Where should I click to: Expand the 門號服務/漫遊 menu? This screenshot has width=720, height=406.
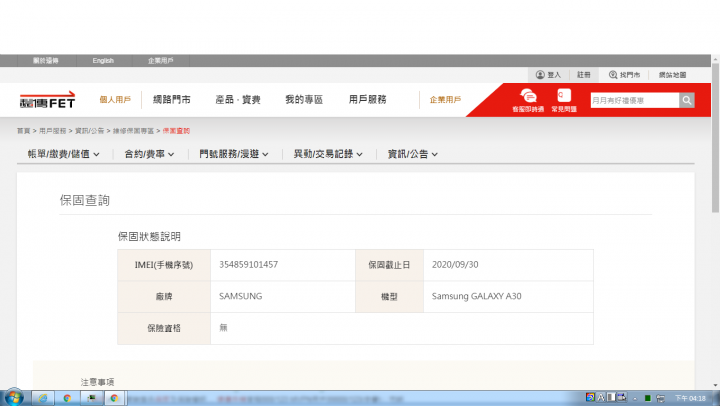[x=234, y=154]
